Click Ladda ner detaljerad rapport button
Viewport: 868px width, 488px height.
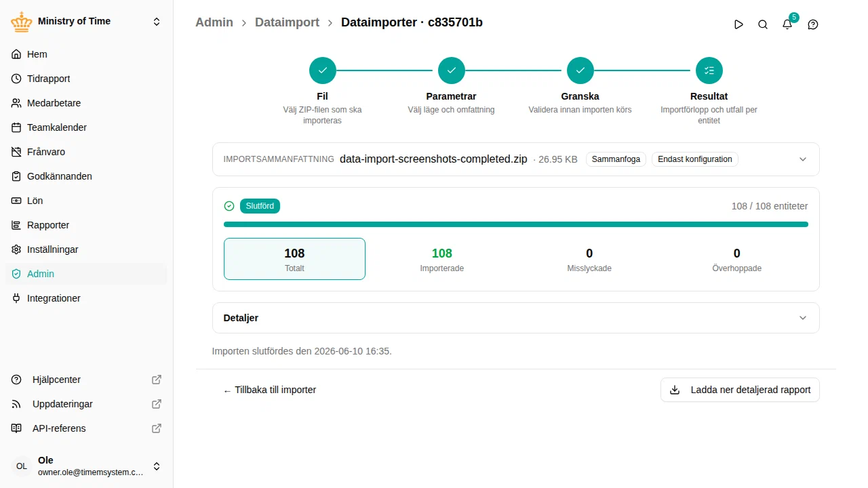tap(740, 390)
